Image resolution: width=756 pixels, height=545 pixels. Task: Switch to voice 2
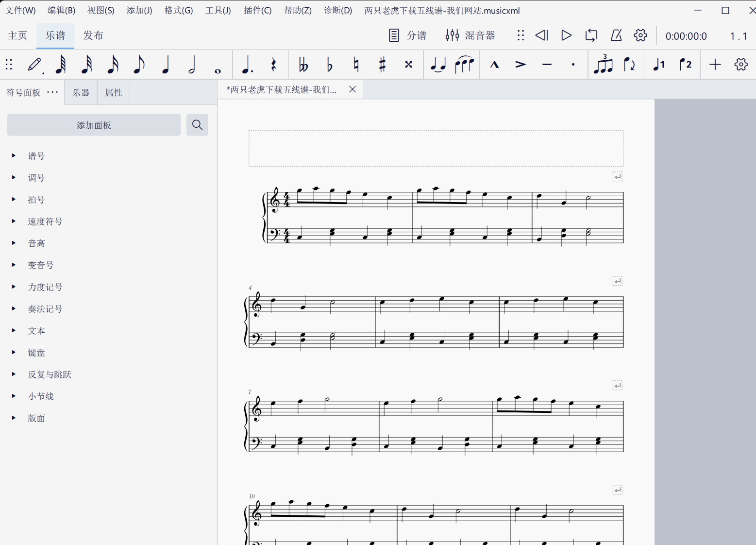point(685,65)
